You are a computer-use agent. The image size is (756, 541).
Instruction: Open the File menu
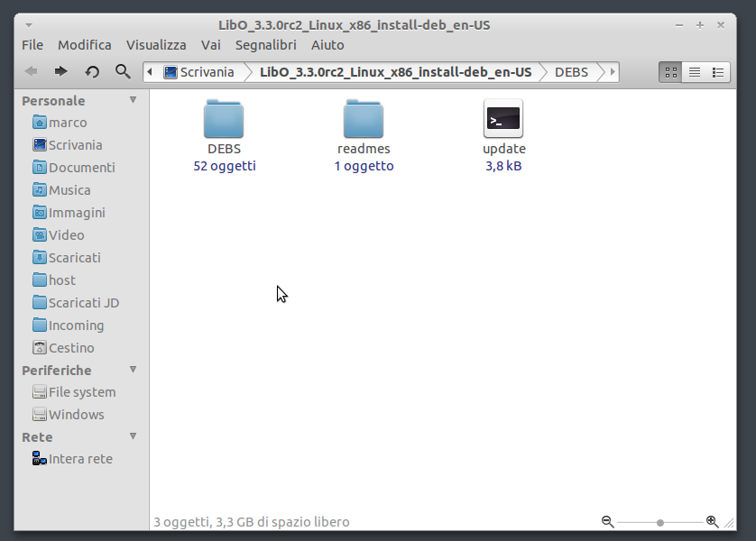(32, 45)
